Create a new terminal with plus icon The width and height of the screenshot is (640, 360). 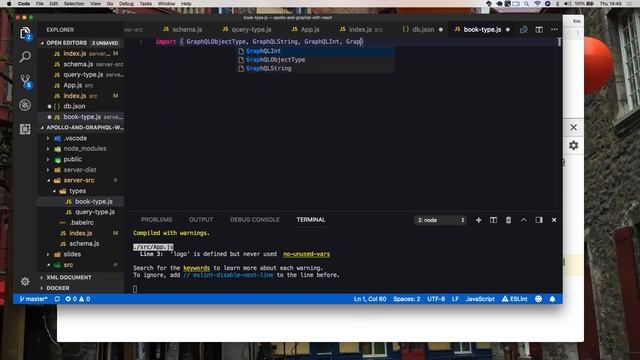[x=478, y=220]
